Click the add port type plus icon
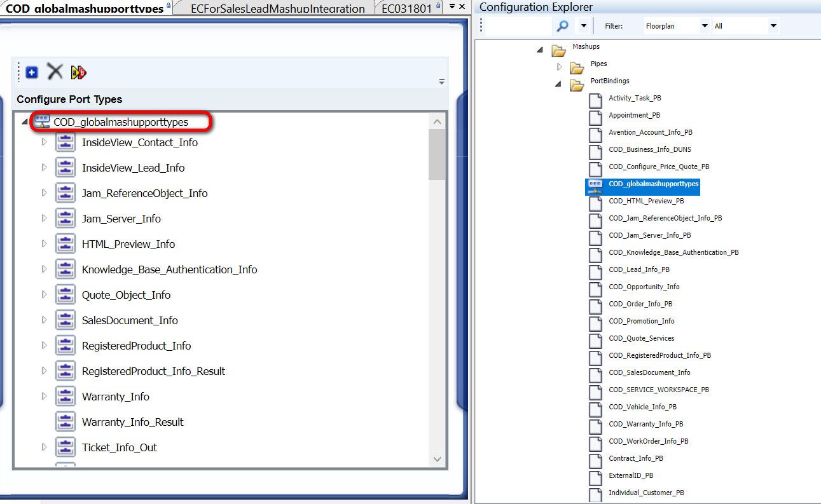The height and width of the screenshot is (504, 821). [x=32, y=72]
